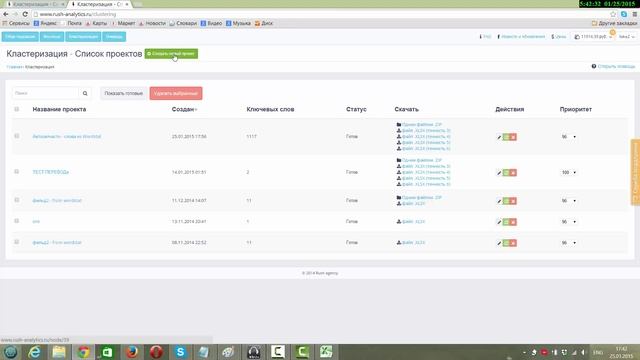Download the ZIP file for the 25.01.2015 project
Image resolution: width=640 pixels, height=360 pixels.
tap(419, 124)
